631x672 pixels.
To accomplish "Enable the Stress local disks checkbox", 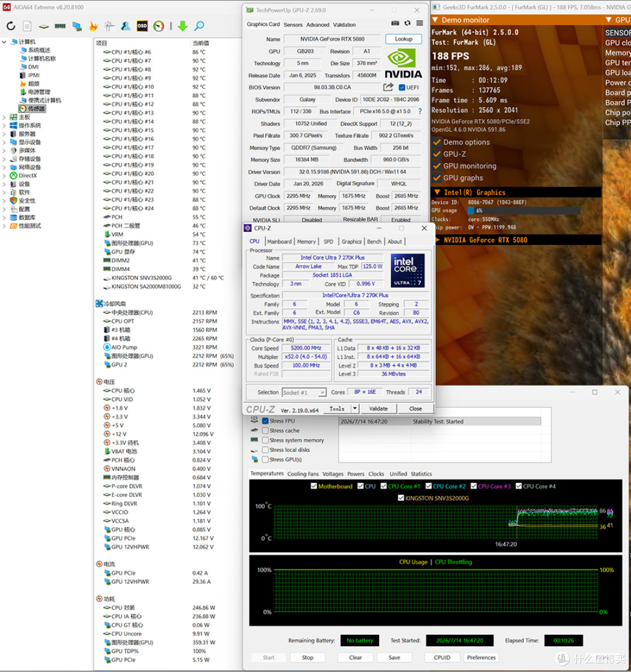I will point(265,450).
